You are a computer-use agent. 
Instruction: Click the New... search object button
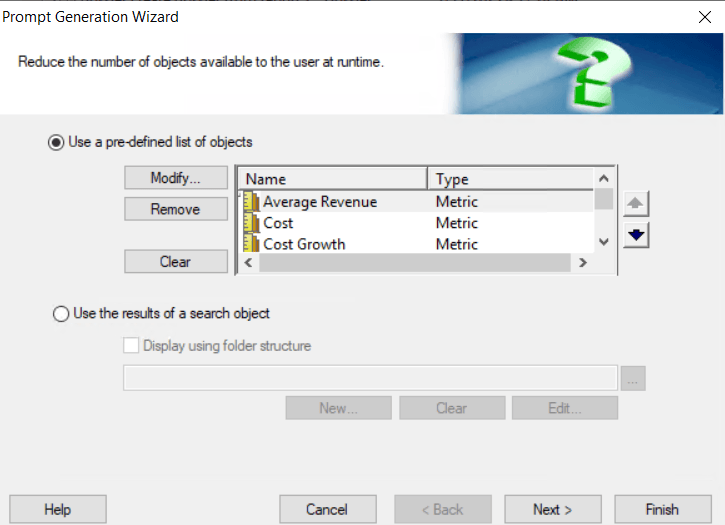[338, 408]
